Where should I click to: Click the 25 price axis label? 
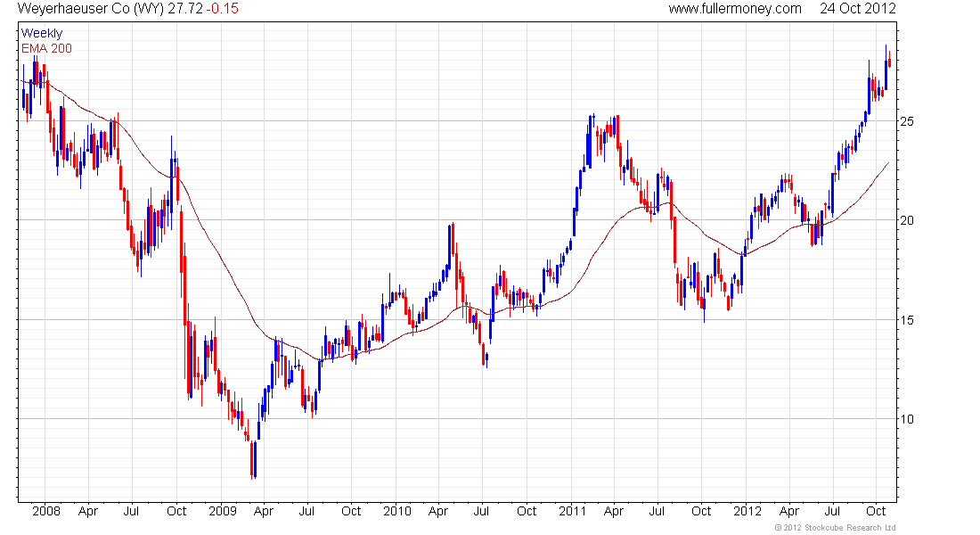[906, 121]
